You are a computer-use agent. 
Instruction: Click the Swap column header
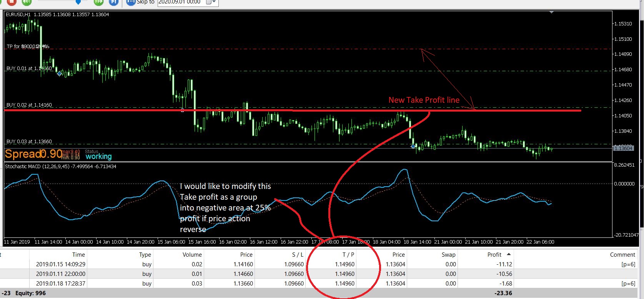449,255
